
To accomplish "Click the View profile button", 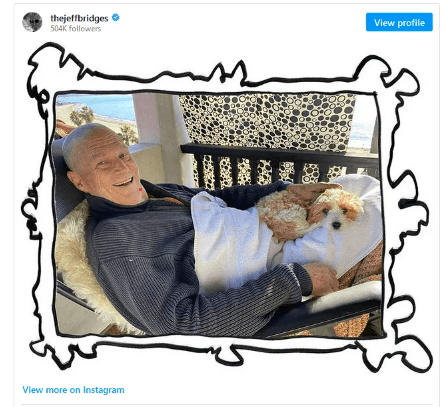I will (x=399, y=22).
